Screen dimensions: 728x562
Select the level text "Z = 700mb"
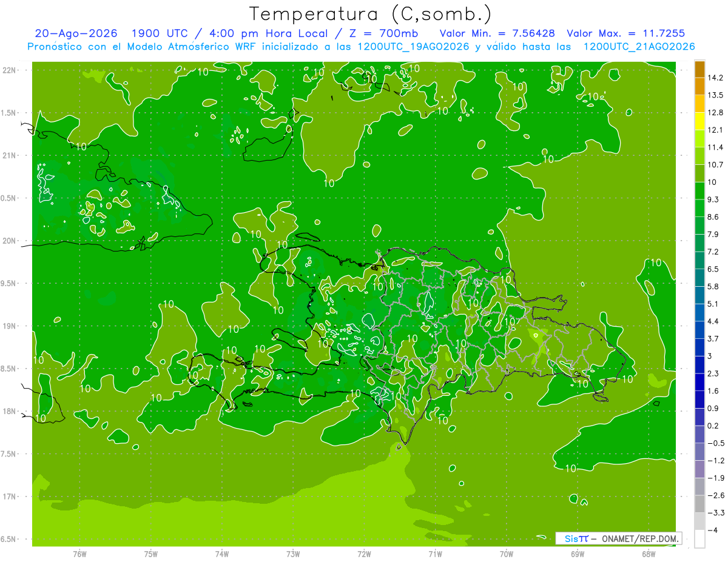(383, 33)
